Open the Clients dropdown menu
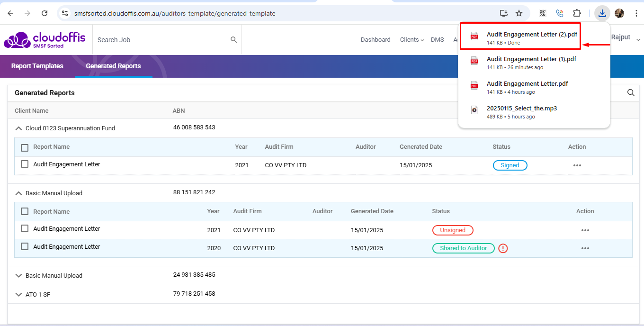Viewport: 644px width, 326px height. pos(411,40)
